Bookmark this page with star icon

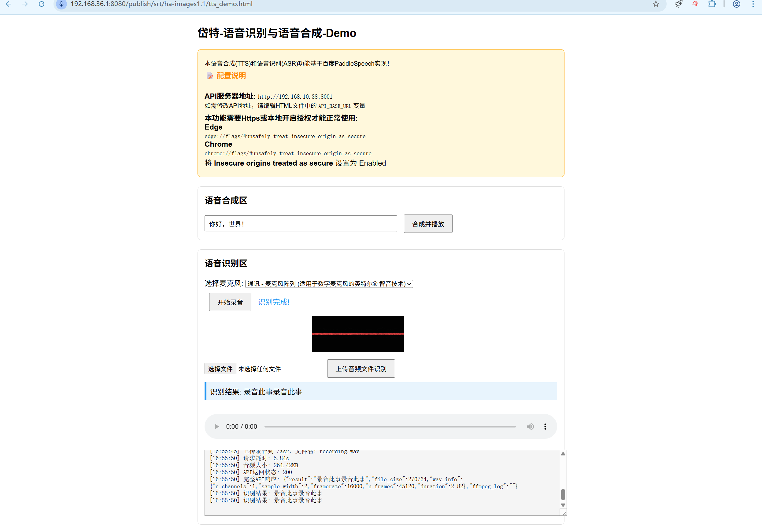click(656, 4)
